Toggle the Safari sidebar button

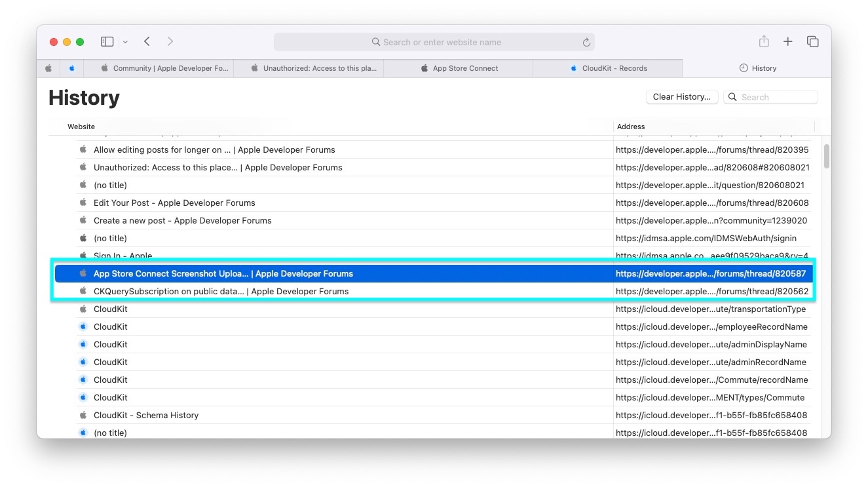[x=107, y=42]
